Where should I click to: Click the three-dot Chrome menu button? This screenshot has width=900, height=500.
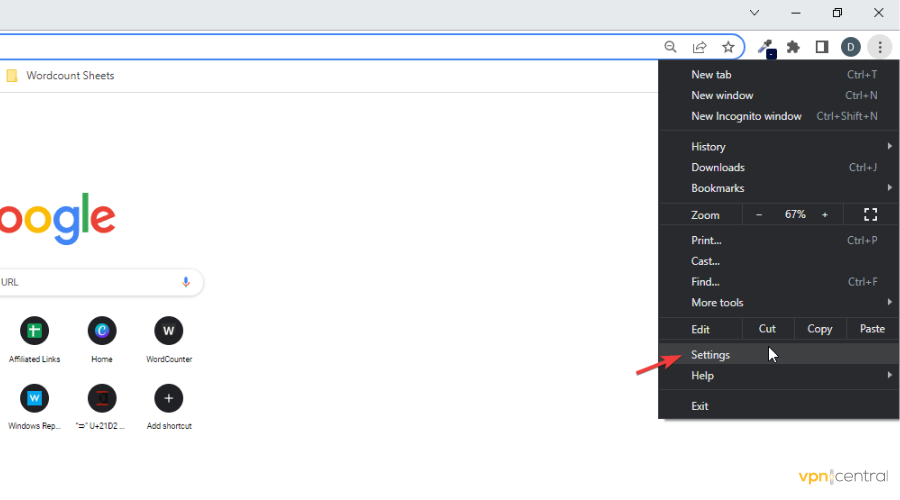point(879,47)
